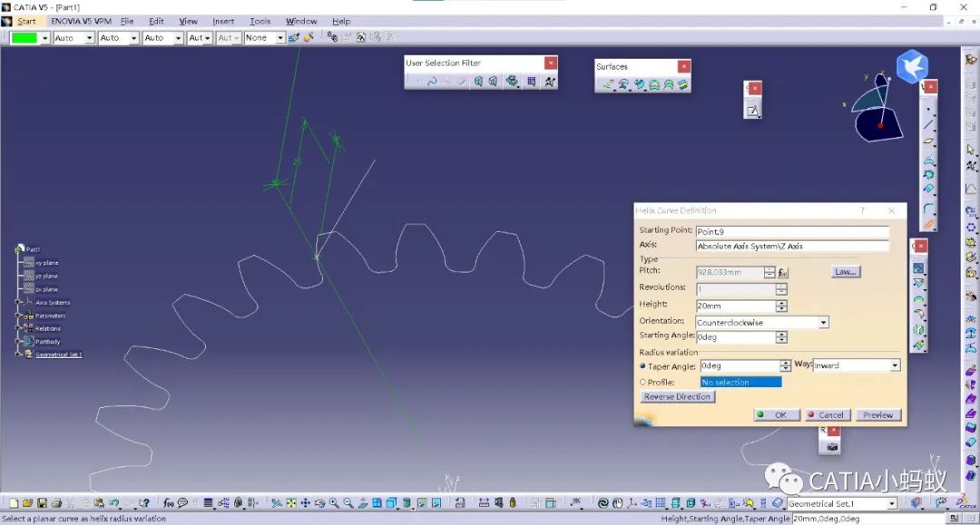The image size is (980, 525).
Task: Open the Window menu
Action: [x=301, y=21]
